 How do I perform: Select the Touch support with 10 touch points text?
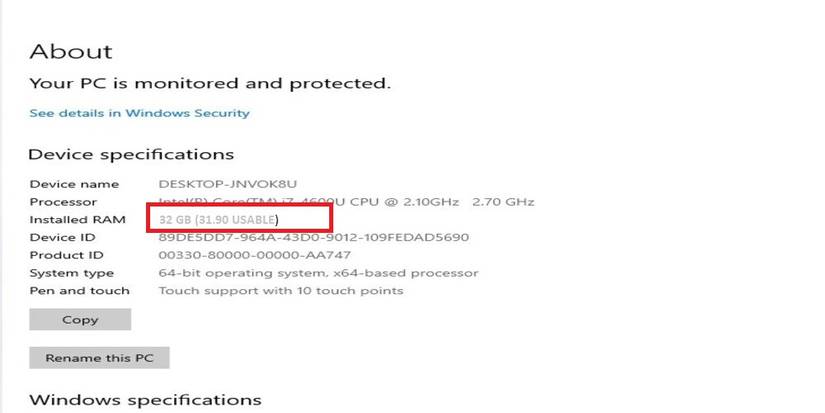tap(281, 291)
